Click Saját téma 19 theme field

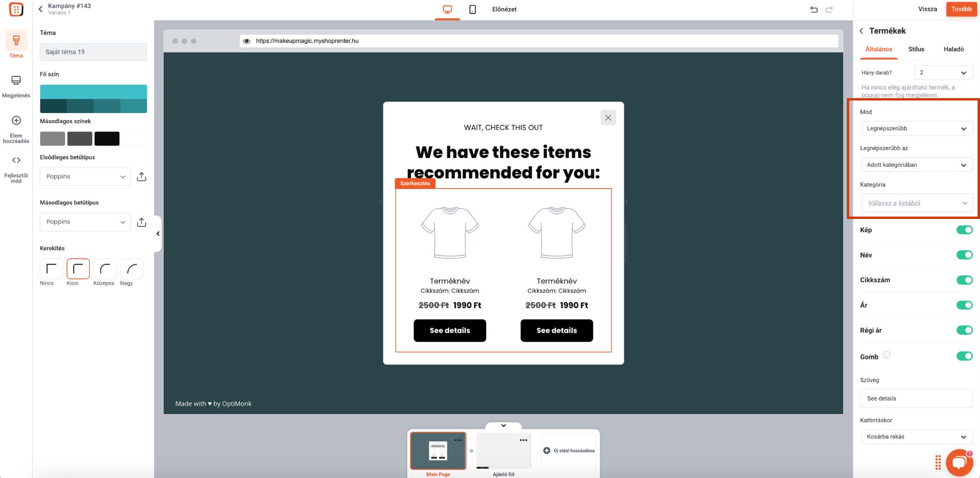tap(93, 52)
